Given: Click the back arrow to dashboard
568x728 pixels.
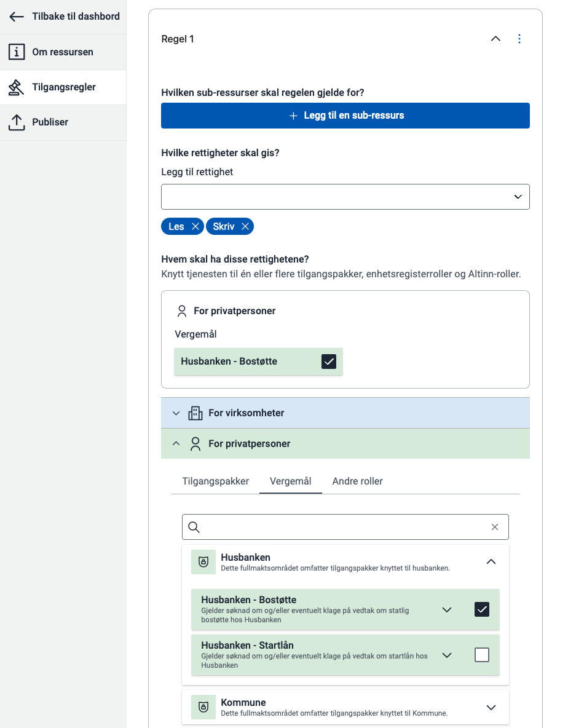Looking at the screenshot, I should point(17,17).
